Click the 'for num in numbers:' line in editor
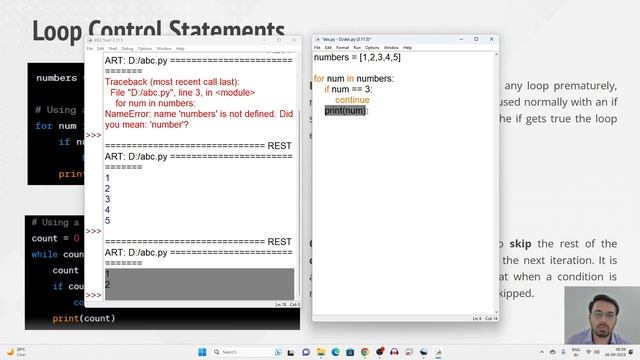 pos(353,78)
